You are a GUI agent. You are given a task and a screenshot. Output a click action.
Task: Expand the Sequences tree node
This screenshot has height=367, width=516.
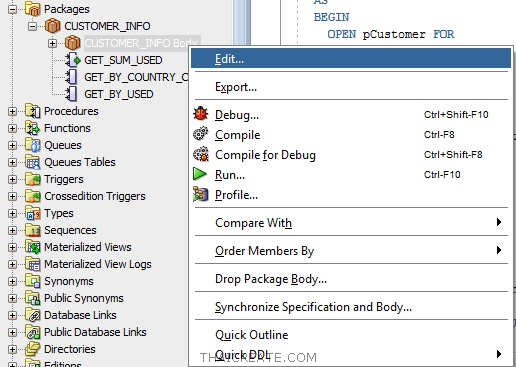point(12,230)
